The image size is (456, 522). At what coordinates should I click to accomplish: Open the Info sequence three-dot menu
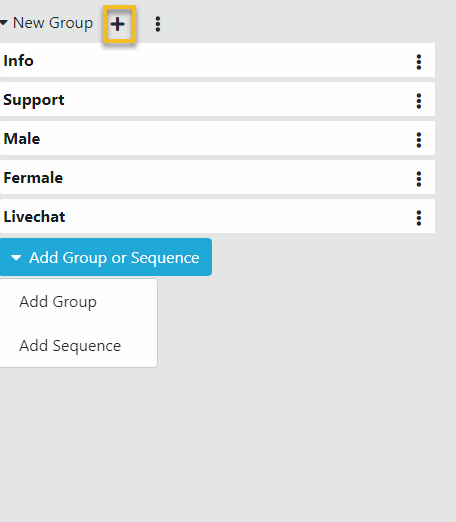(x=419, y=62)
